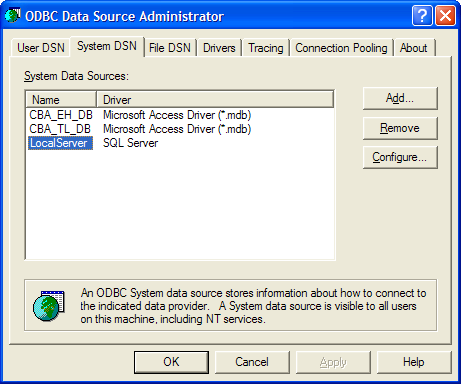Screen dimensions: 461x384
Task: Click the data source globe icon in info box
Action: click(x=49, y=306)
